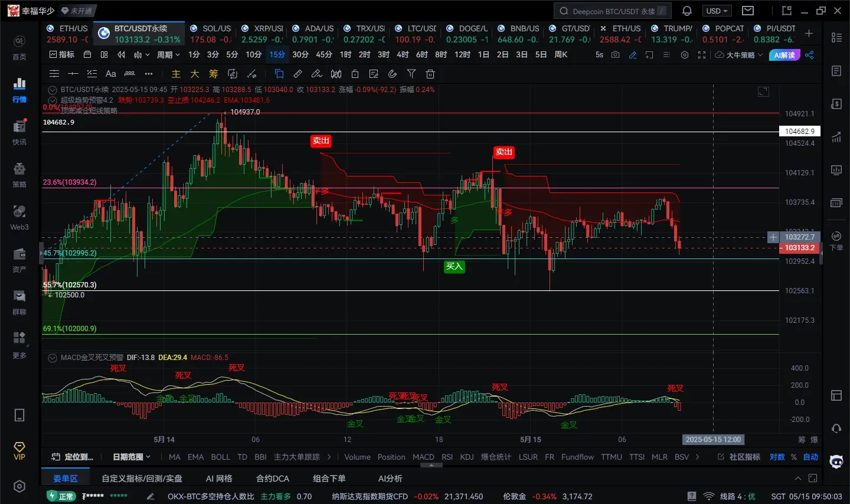
Task: Click the share icon next to AI解读
Action: pyautogui.click(x=809, y=54)
